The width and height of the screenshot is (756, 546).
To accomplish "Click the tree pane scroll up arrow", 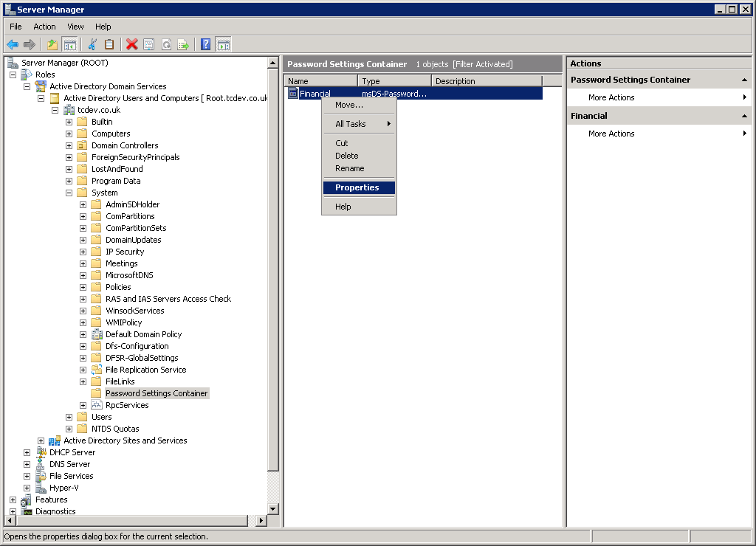I will coord(273,63).
